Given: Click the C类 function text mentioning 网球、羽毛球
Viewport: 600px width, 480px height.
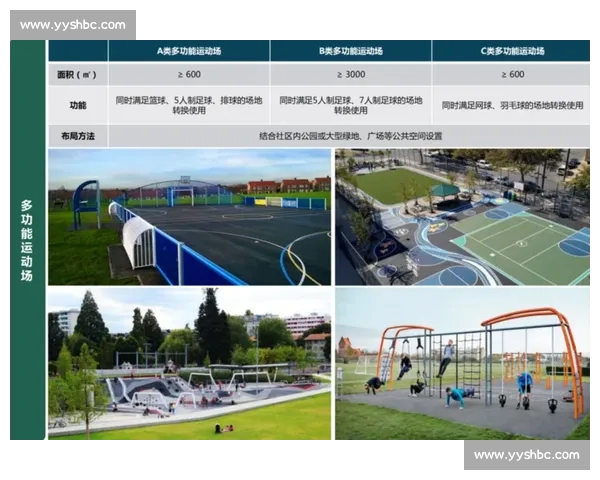Looking at the screenshot, I should coord(510,105).
